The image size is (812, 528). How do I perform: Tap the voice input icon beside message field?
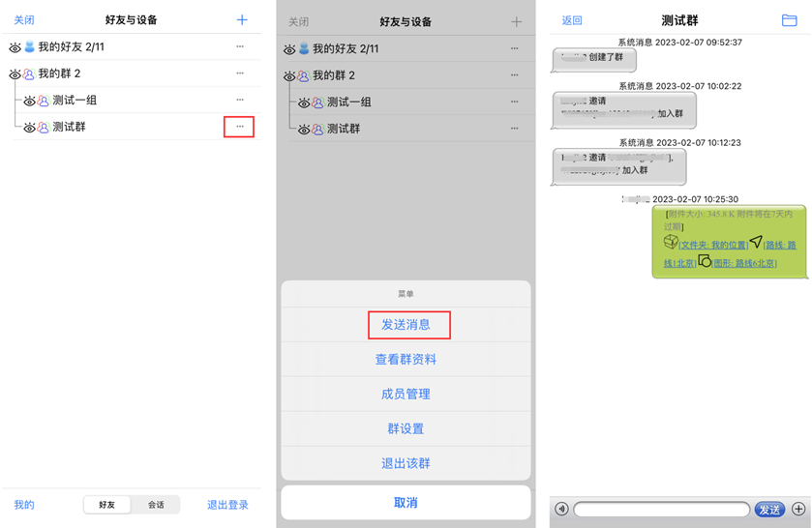[x=561, y=509]
